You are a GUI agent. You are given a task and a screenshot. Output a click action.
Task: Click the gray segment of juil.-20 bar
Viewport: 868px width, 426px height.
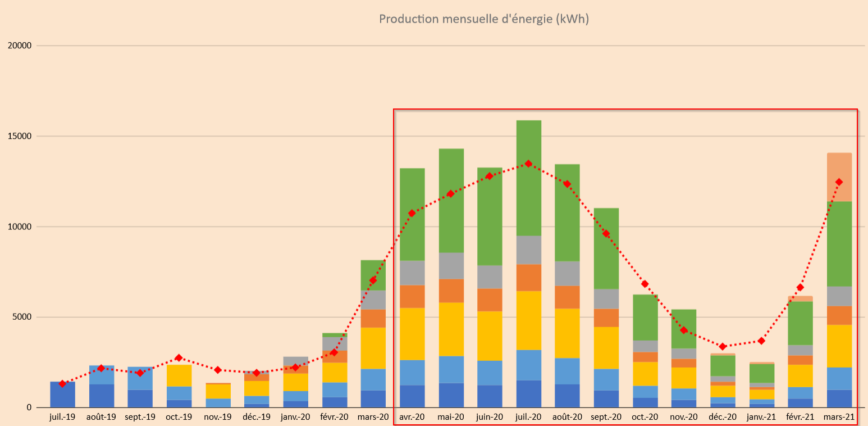pyautogui.click(x=529, y=250)
